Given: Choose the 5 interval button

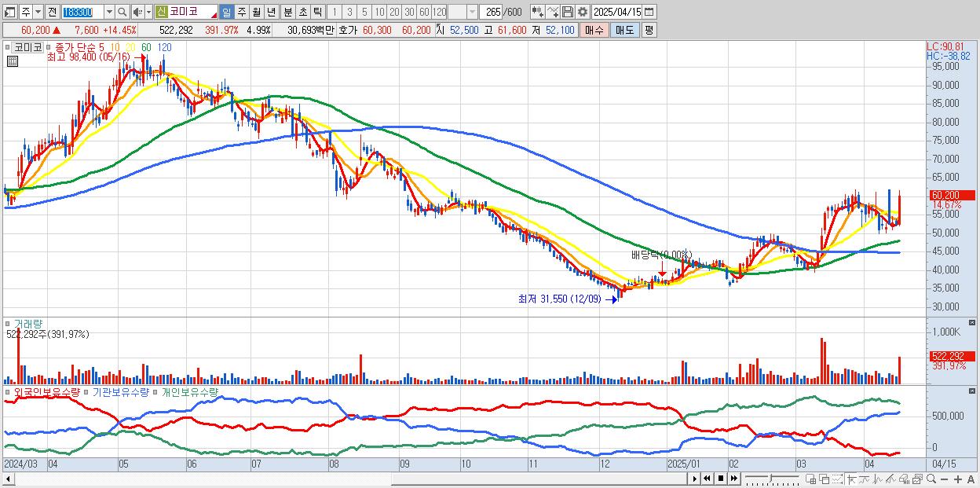Looking at the screenshot, I should point(364,12).
